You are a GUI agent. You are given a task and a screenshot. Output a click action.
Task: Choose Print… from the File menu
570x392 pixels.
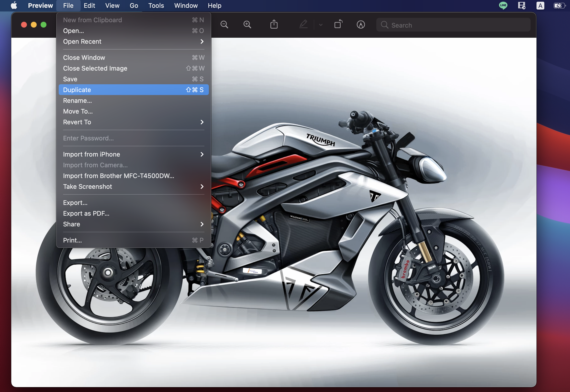[x=72, y=240]
